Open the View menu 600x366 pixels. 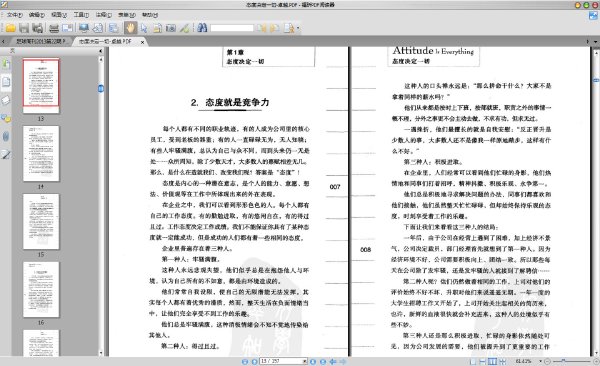(59, 15)
